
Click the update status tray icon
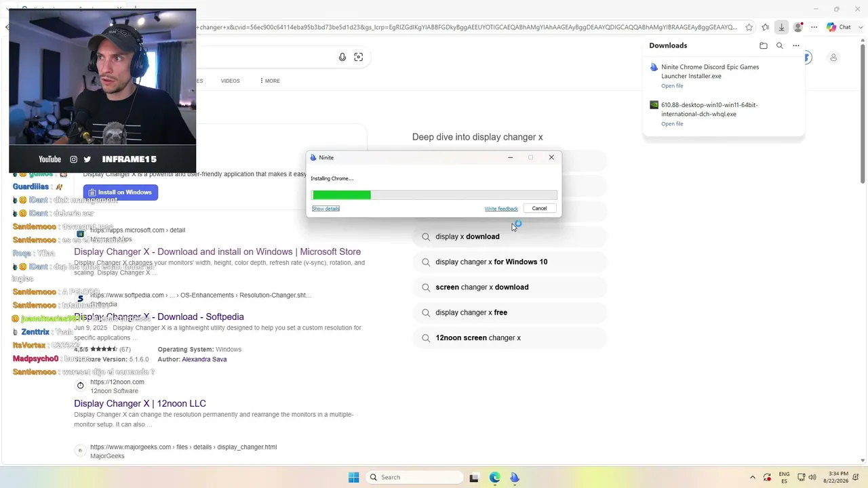coord(767,477)
